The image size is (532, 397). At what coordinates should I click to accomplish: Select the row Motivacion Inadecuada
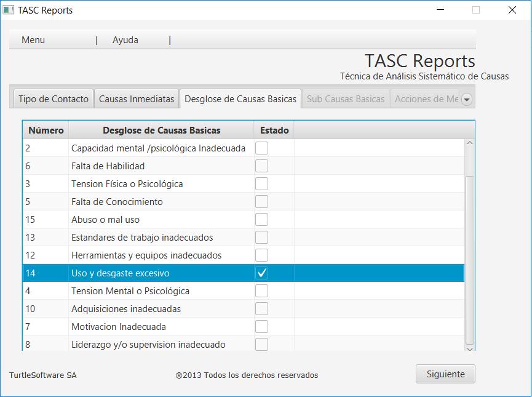244,327
